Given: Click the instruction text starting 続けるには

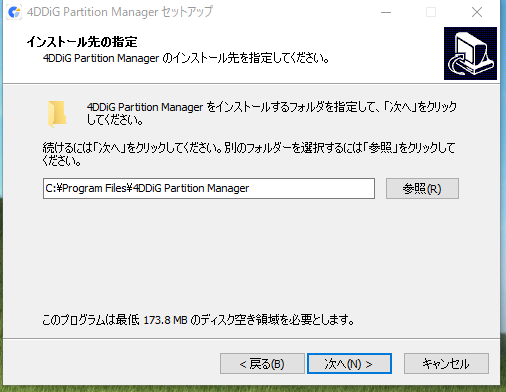Looking at the screenshot, I should 249,154.
